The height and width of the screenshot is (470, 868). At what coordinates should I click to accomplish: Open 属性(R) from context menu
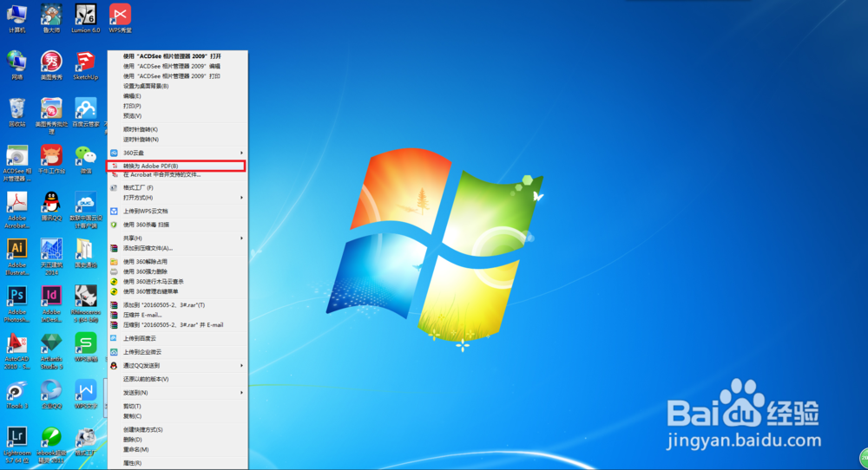click(x=177, y=463)
